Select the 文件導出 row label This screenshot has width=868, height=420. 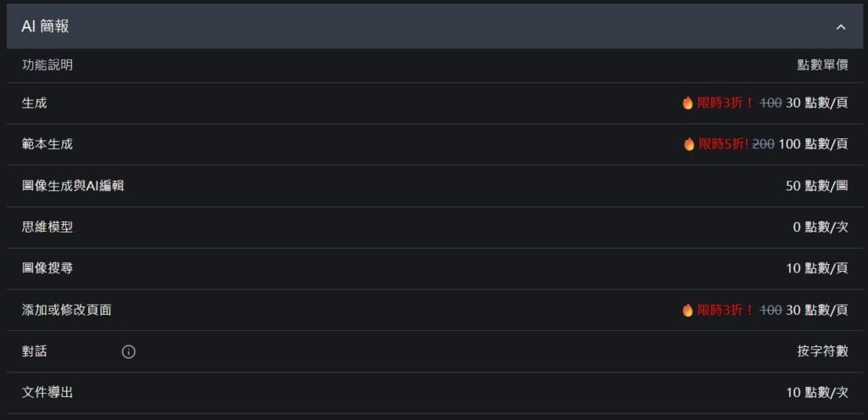[x=47, y=393]
